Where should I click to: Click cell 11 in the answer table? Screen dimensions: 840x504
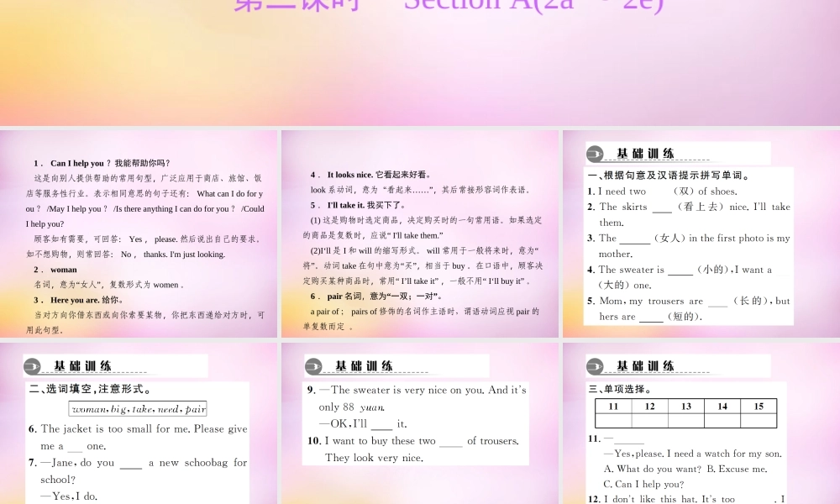pyautogui.click(x=613, y=407)
